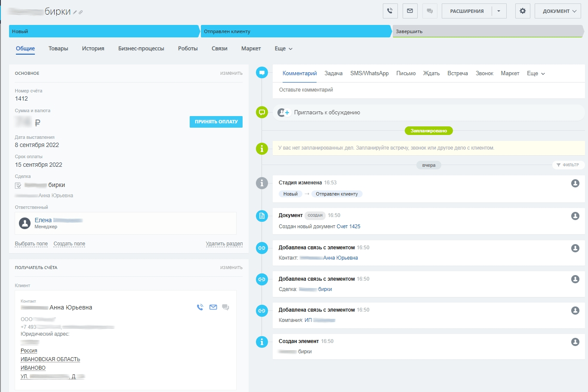Click the green chat icon beside 'Пригласить к обсуждению'
The image size is (588, 392).
click(x=262, y=113)
